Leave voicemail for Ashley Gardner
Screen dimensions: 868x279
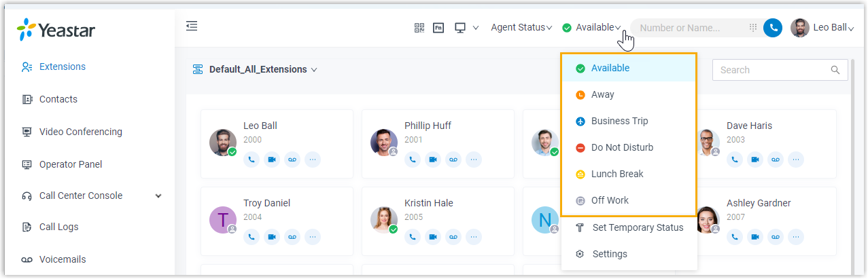[x=776, y=237]
